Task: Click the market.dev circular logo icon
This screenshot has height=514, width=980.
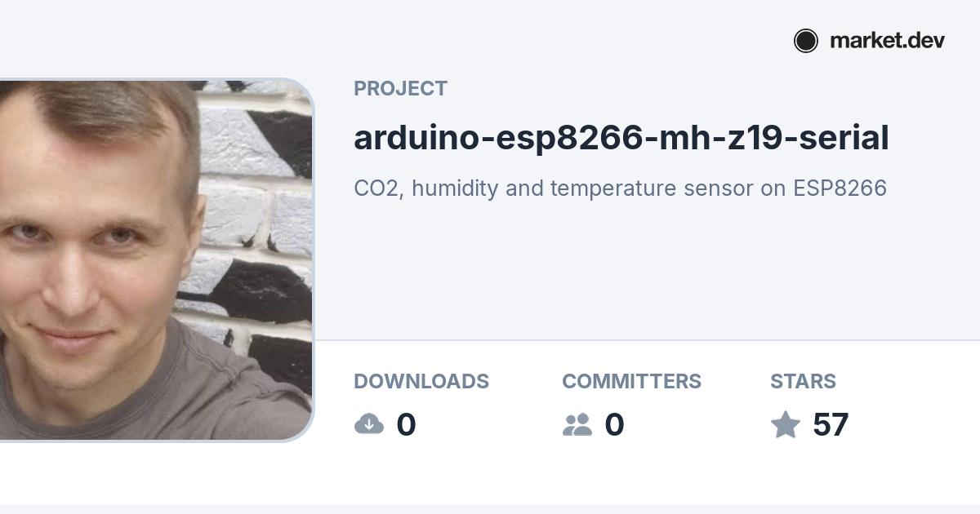Action: point(805,41)
